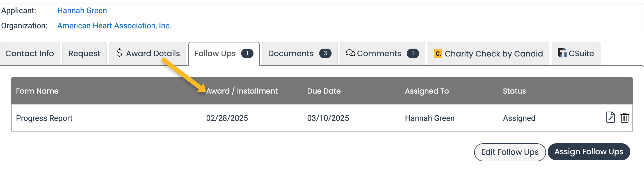Open the Contact Info tab
The image size is (644, 172).
[30, 53]
